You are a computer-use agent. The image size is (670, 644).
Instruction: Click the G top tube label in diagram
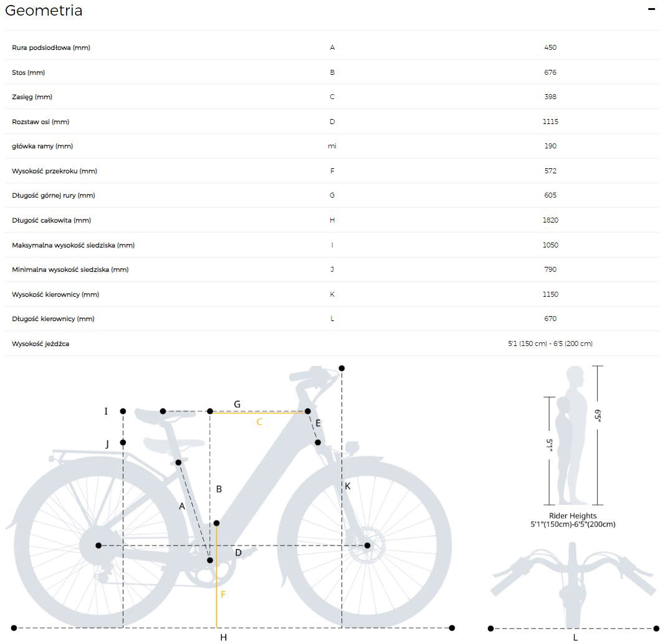237,405
